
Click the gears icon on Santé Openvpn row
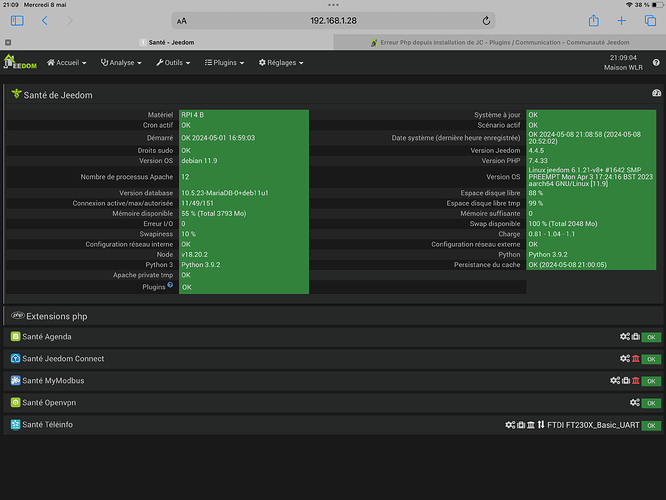[635, 403]
